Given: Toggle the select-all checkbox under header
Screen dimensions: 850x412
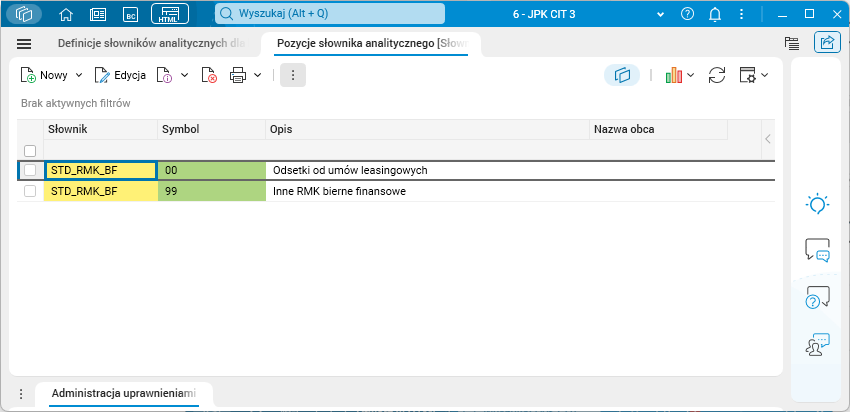Looking at the screenshot, I should tap(30, 150).
